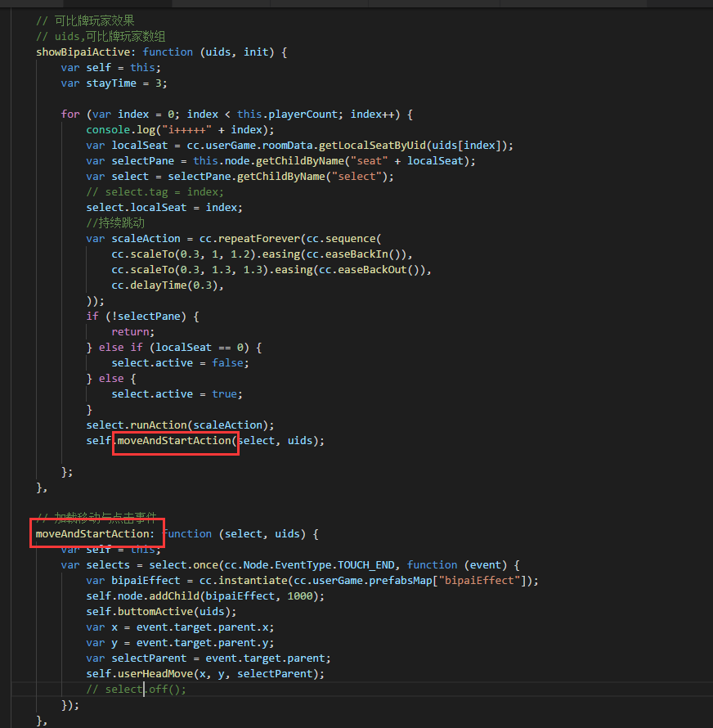Click the select.runAction(scaleAction) line
This screenshot has width=713, height=728.
point(180,425)
